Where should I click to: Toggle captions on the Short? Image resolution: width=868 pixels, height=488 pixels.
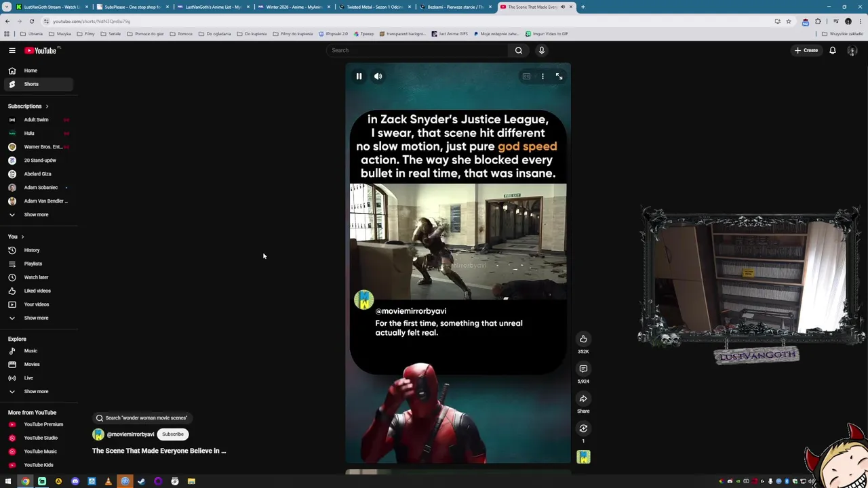click(x=526, y=77)
